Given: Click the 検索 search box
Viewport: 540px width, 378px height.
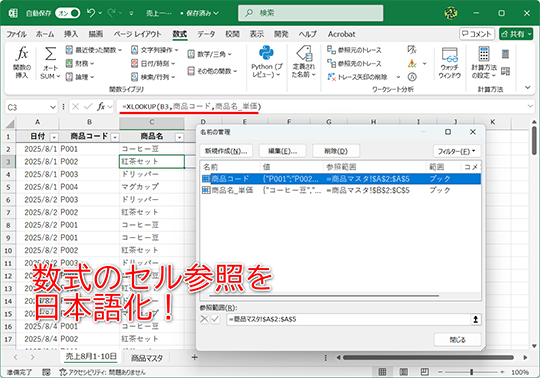Looking at the screenshot, I should [311, 13].
